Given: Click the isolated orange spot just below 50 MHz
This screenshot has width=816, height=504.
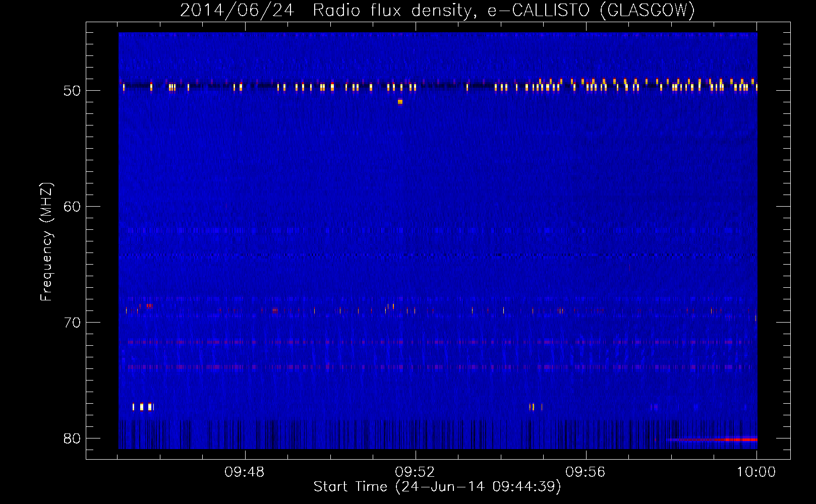Looking at the screenshot, I should pyautogui.click(x=400, y=102).
